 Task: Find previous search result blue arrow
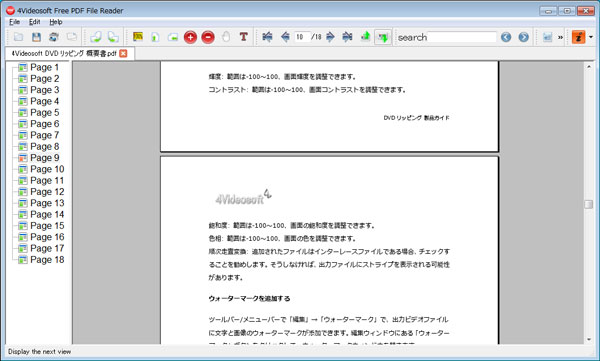(x=506, y=37)
